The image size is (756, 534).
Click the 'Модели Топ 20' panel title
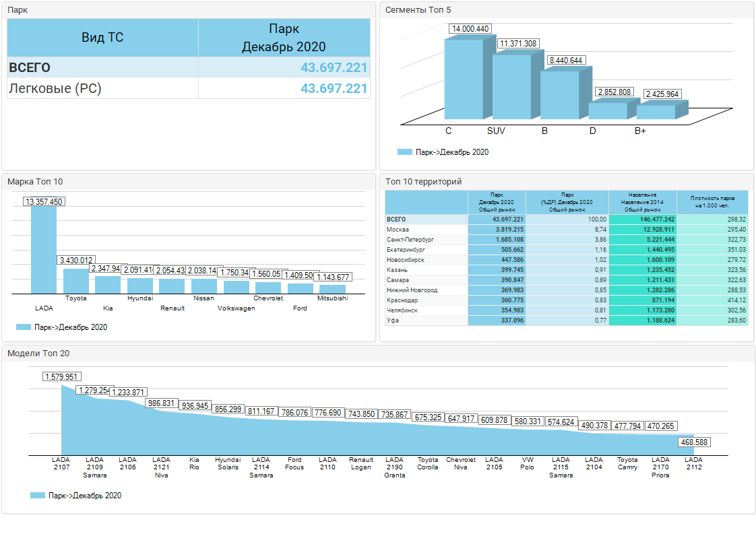[38, 354]
